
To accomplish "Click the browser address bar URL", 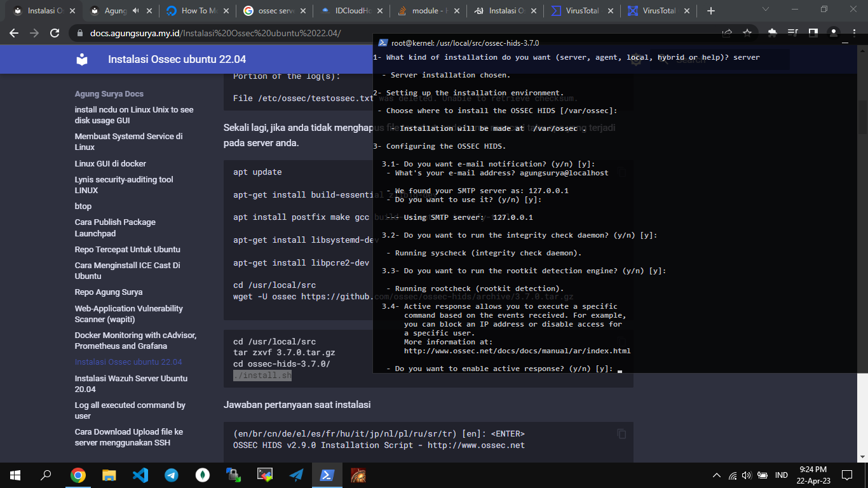I will 216,33.
